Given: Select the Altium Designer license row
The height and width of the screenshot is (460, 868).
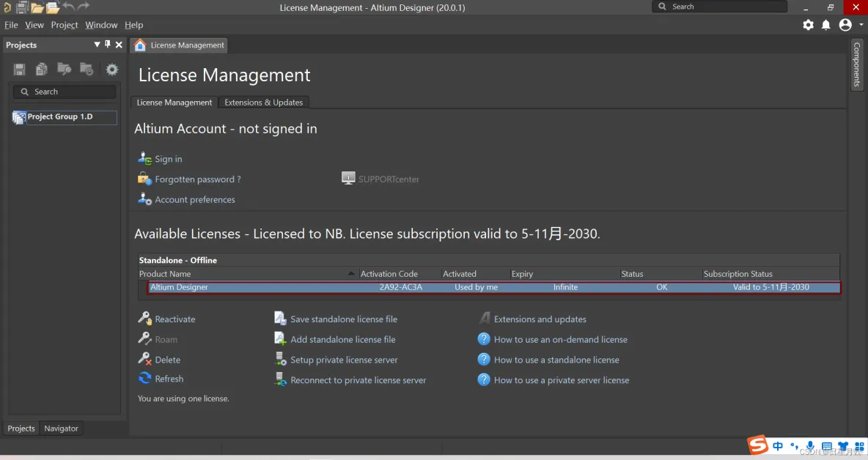Looking at the screenshot, I should coord(494,287).
